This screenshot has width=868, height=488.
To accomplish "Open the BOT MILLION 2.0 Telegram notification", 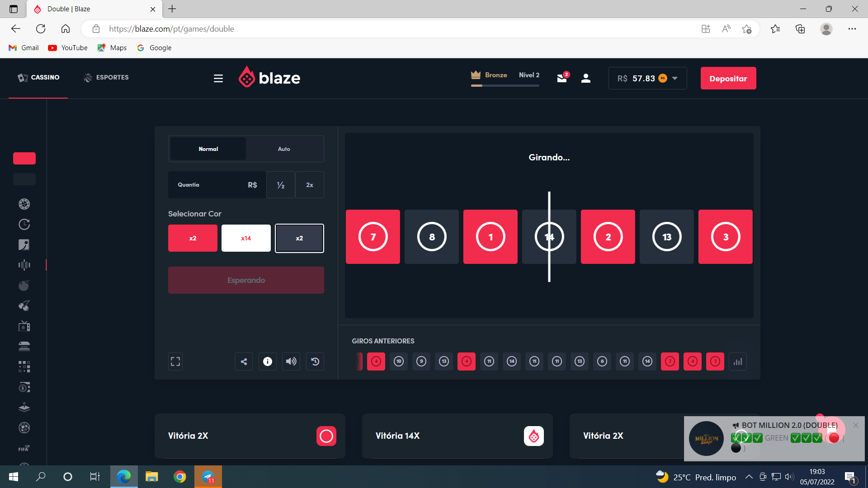I will click(x=774, y=438).
